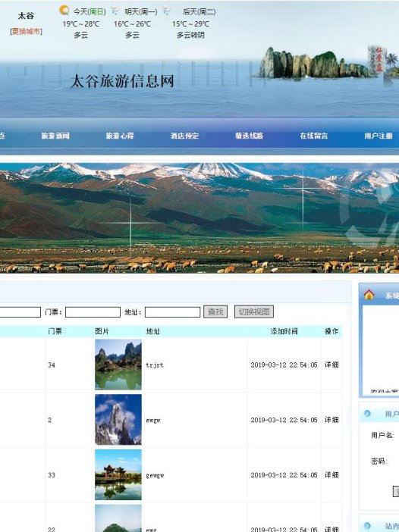Click address cell trjrt
The image size is (399, 532).
[155, 365]
